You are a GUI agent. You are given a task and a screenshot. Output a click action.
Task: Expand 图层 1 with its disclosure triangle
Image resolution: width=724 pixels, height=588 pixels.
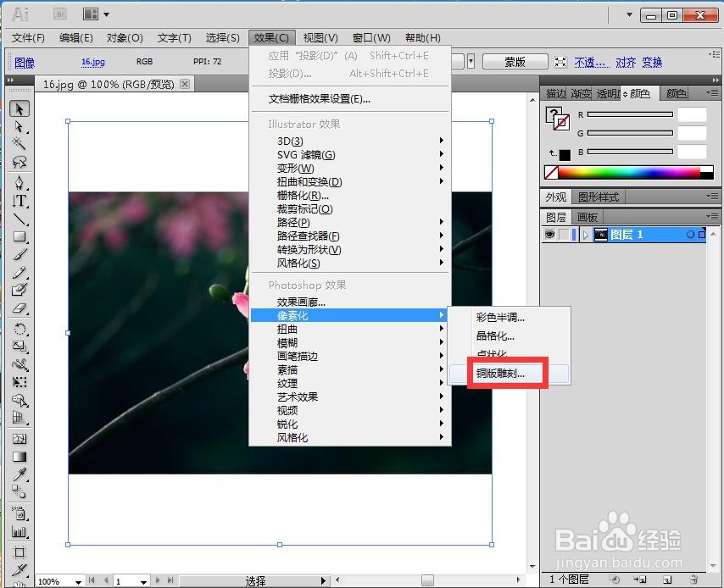585,234
